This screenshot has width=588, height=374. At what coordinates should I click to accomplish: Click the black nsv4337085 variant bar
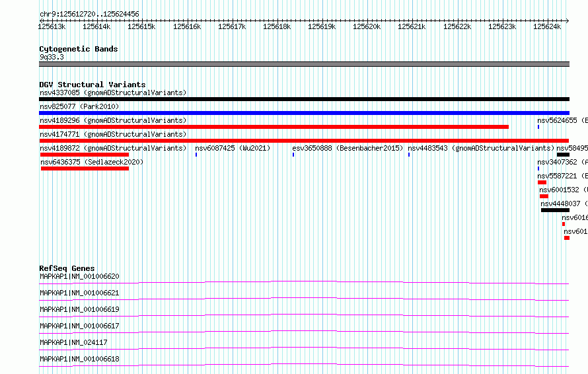tap(304, 99)
